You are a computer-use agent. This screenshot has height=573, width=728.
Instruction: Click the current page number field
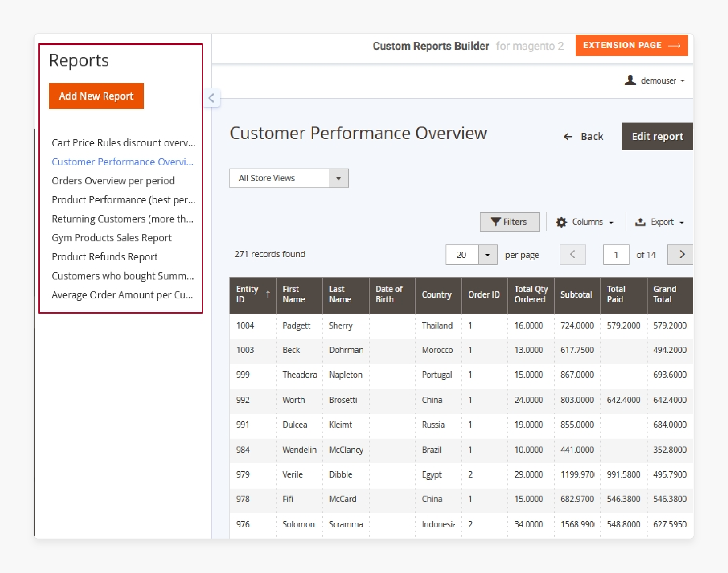[616, 255]
